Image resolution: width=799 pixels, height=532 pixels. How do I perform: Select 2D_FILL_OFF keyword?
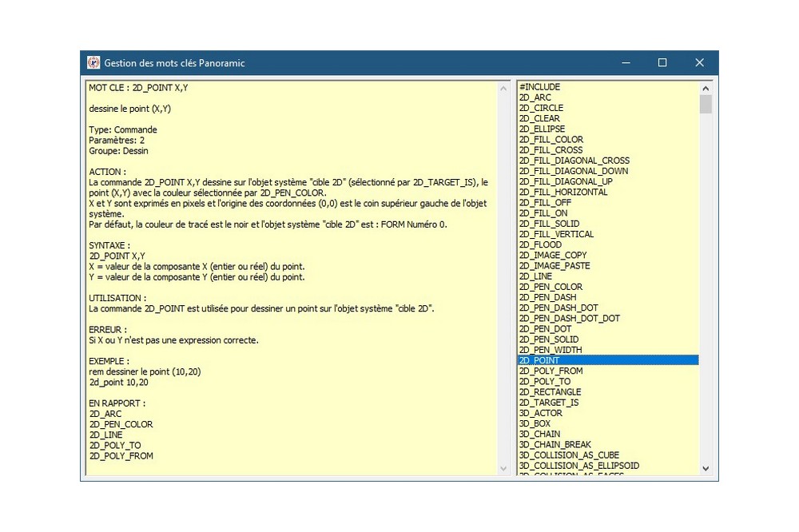pos(608,203)
